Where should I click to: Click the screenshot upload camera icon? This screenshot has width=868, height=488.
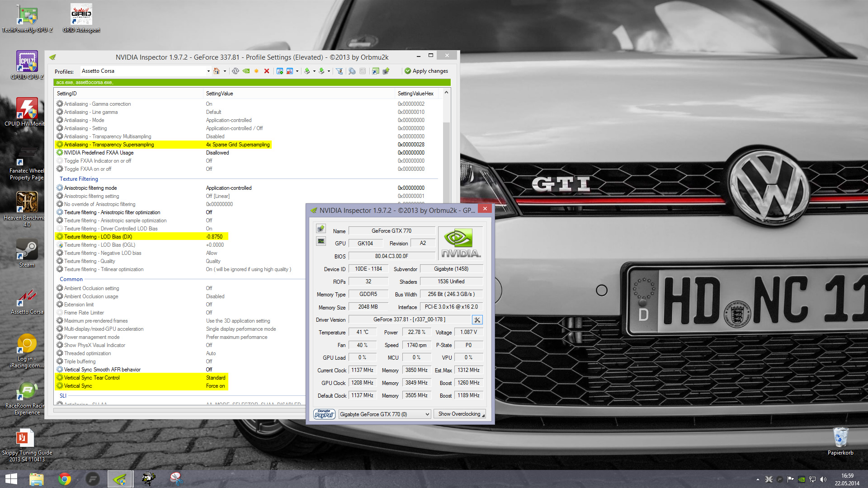[x=321, y=228]
